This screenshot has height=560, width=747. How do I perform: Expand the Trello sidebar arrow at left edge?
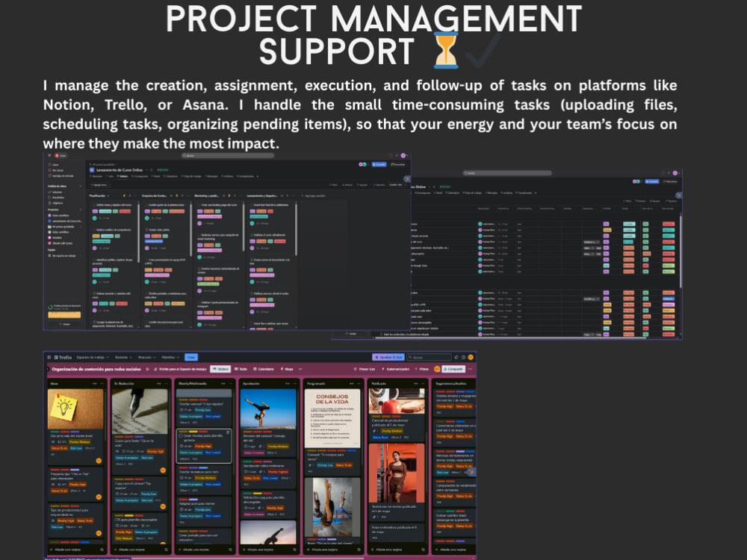pyautogui.click(x=47, y=369)
